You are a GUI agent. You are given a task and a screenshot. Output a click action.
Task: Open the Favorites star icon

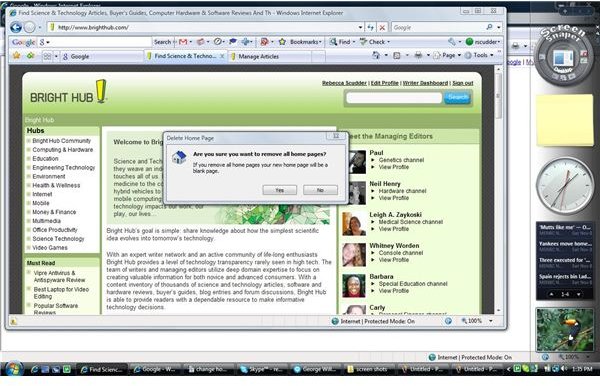(x=16, y=56)
